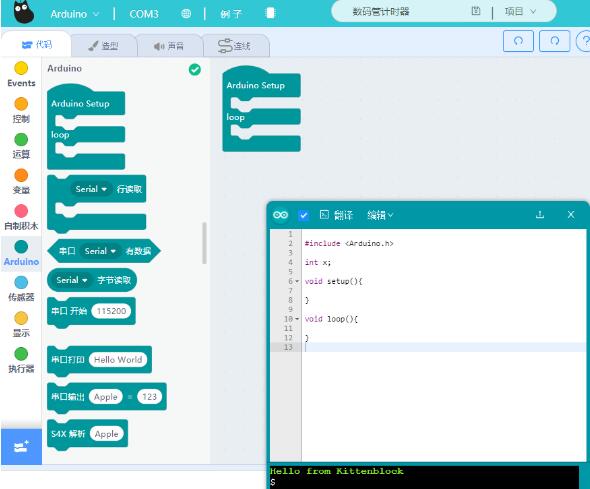Click the upload code icon
The width and height of the screenshot is (590, 489).
(540, 215)
